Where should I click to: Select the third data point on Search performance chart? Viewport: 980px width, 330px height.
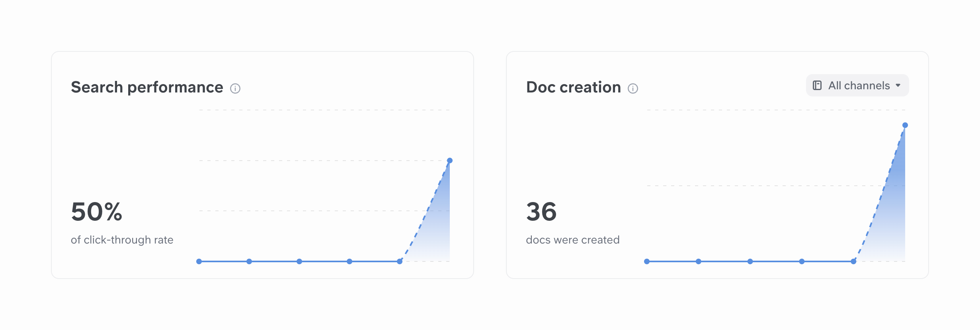[x=299, y=261]
